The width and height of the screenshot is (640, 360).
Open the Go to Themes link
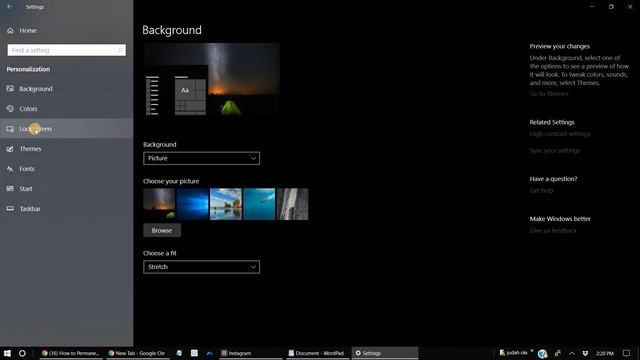click(549, 94)
